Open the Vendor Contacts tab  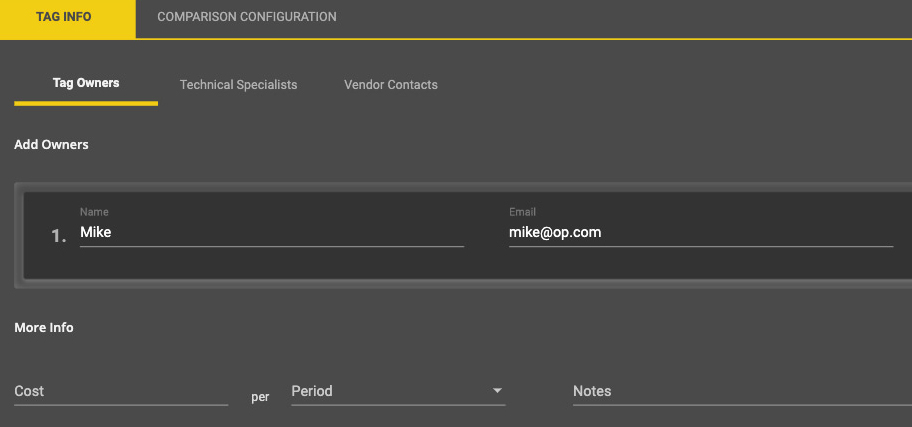(x=391, y=85)
